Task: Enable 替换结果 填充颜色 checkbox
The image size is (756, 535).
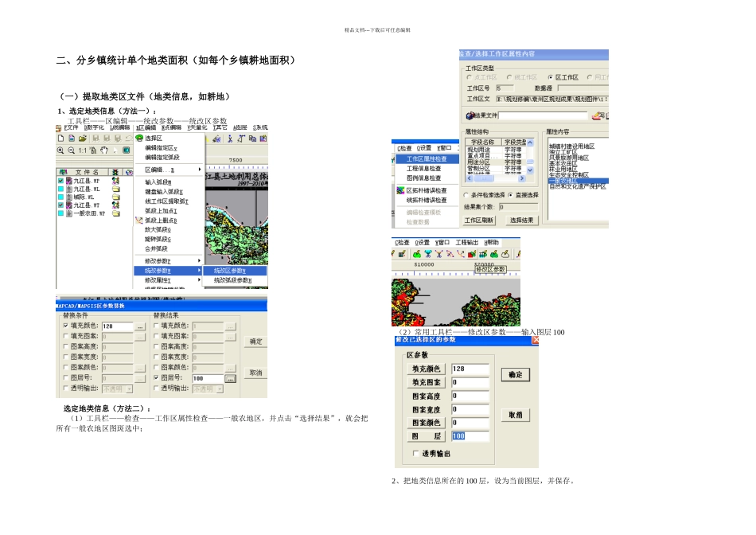Action: tap(156, 326)
